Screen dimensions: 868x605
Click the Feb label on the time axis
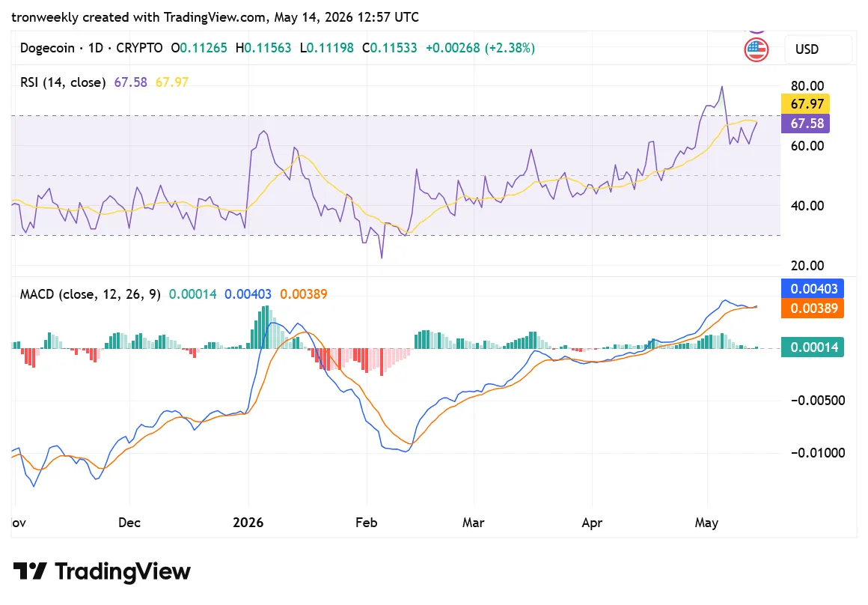pos(366,523)
